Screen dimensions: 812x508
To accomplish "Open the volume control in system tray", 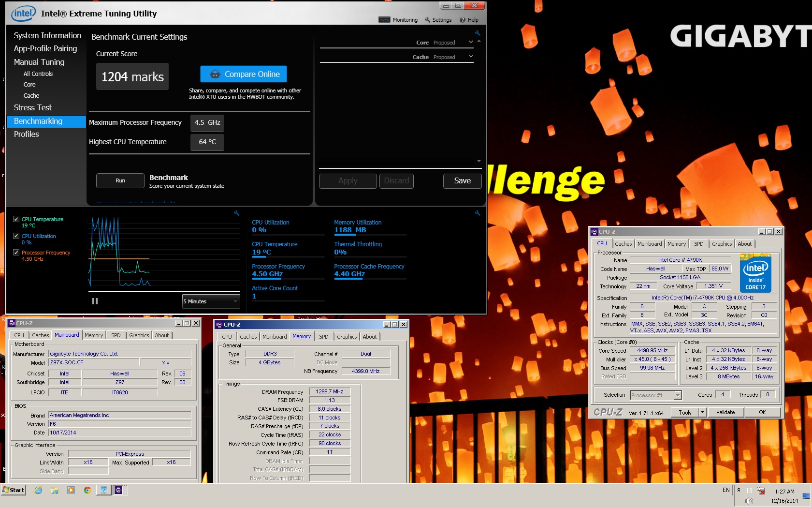I will pyautogui.click(x=749, y=501).
